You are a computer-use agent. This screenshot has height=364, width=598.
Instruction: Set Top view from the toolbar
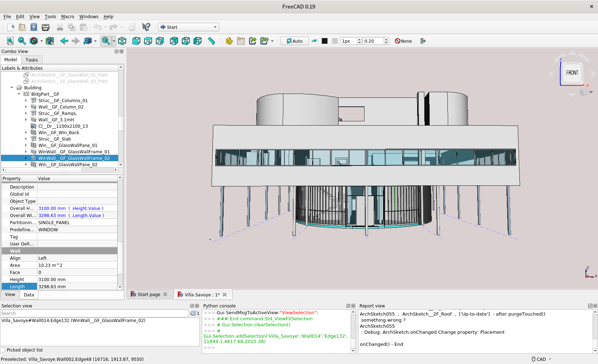148,41
